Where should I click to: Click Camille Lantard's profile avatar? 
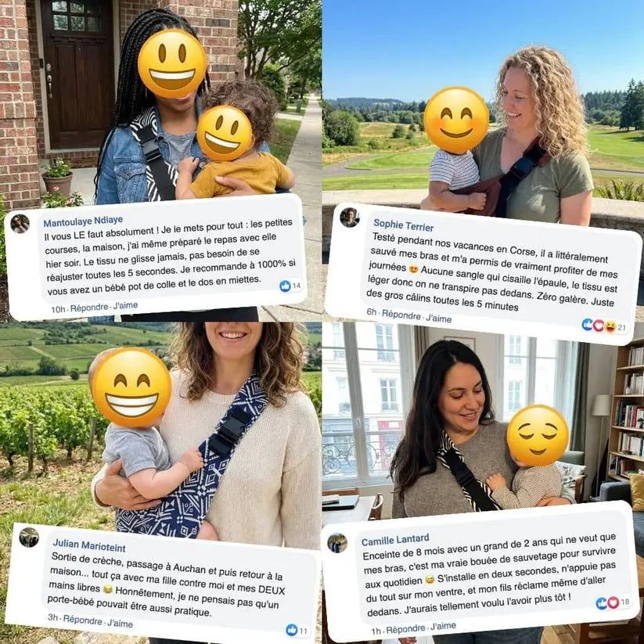click(337, 543)
